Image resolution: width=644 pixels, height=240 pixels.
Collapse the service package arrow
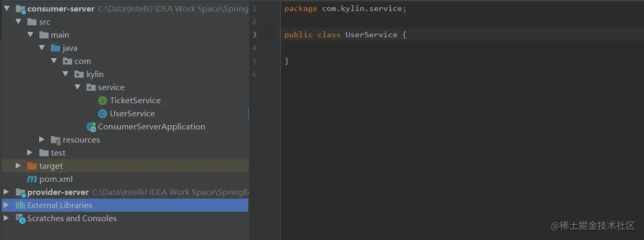[x=77, y=88]
